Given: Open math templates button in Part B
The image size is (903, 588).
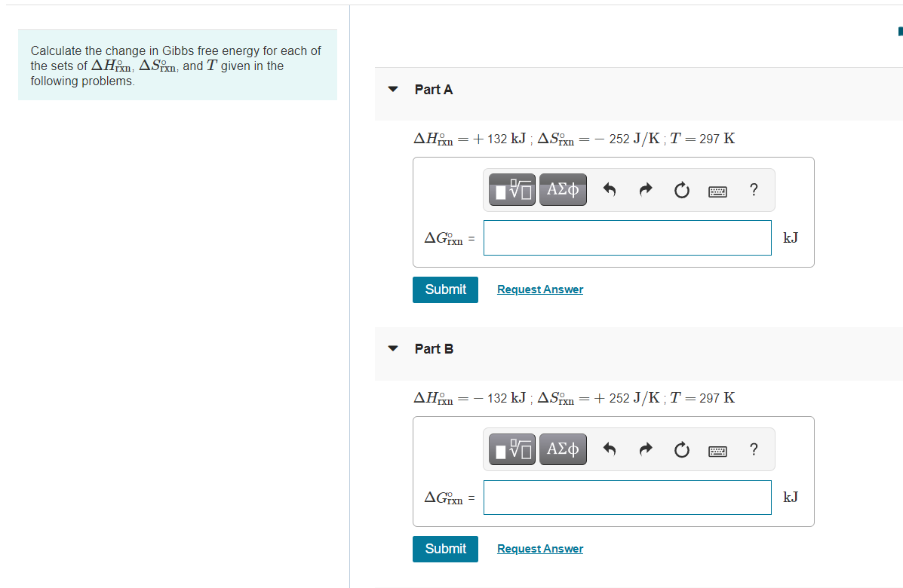Looking at the screenshot, I should click(x=512, y=449).
